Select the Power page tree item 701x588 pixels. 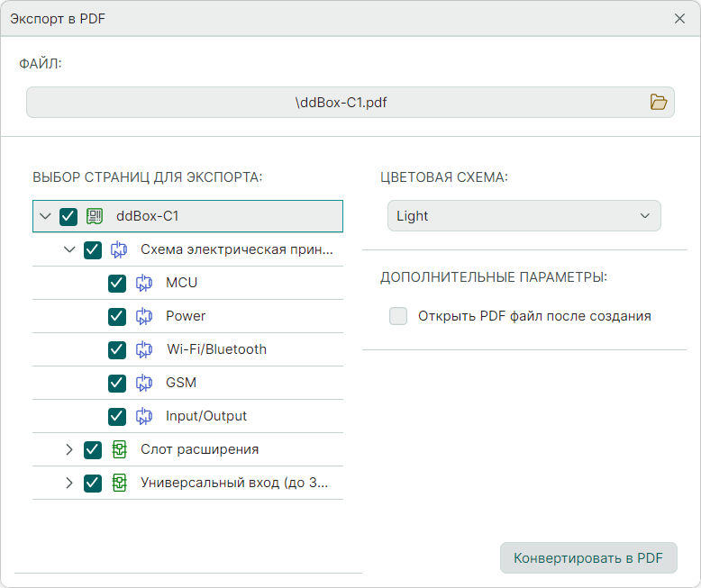coord(186,316)
